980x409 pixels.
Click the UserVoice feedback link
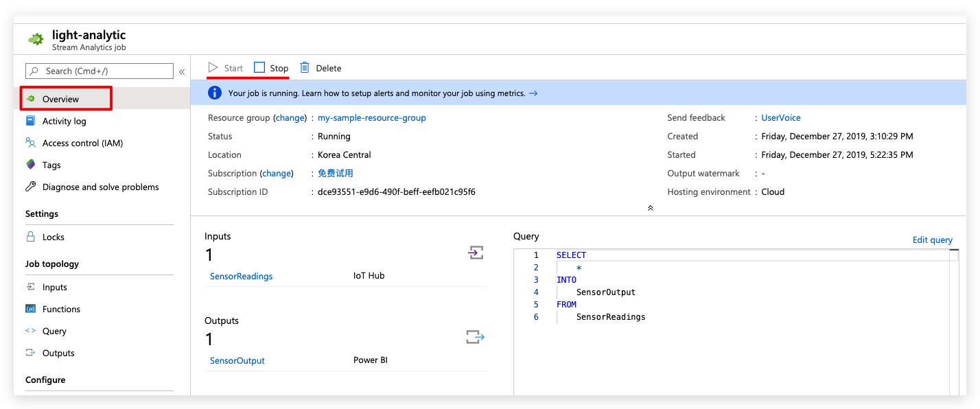781,118
